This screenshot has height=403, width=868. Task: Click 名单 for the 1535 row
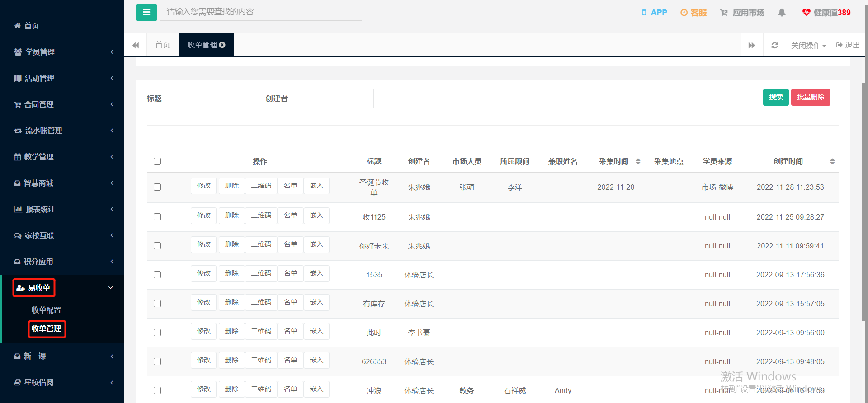291,273
